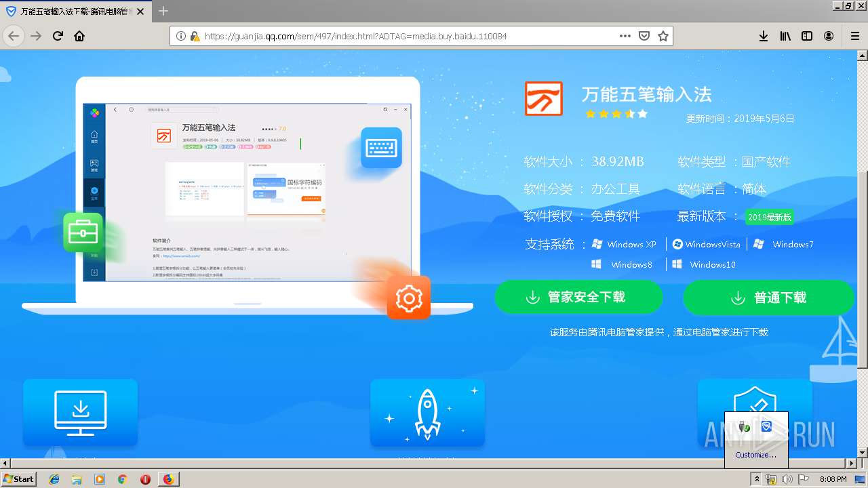Viewport: 868px width, 488px height.
Task: Select the 万能五笔输入法下载 browser tab
Action: 76,12
